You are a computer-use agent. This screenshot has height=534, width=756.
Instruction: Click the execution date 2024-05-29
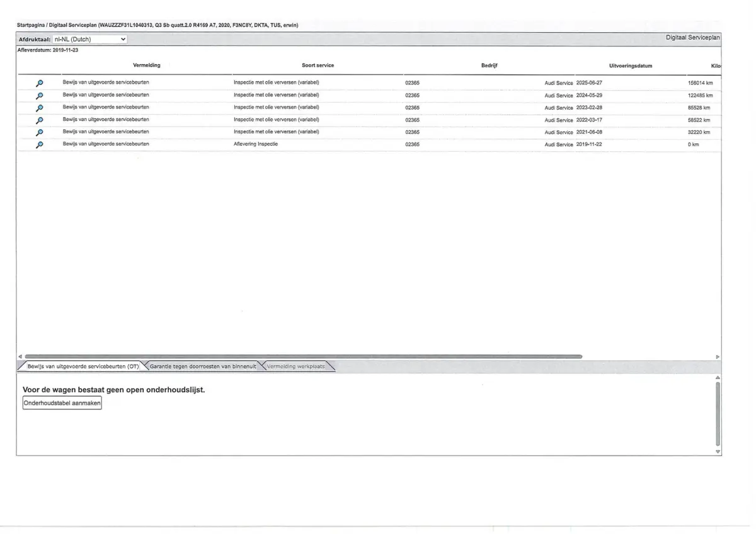point(589,95)
